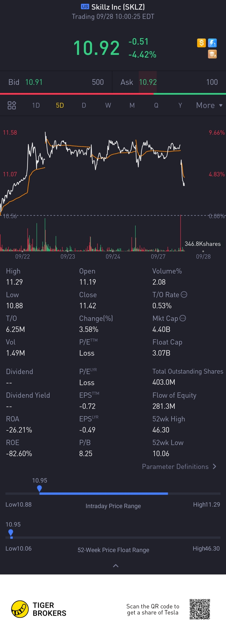The image size is (226, 644).
Task: Tap the 52wk High value 46.30
Action: click(161, 430)
